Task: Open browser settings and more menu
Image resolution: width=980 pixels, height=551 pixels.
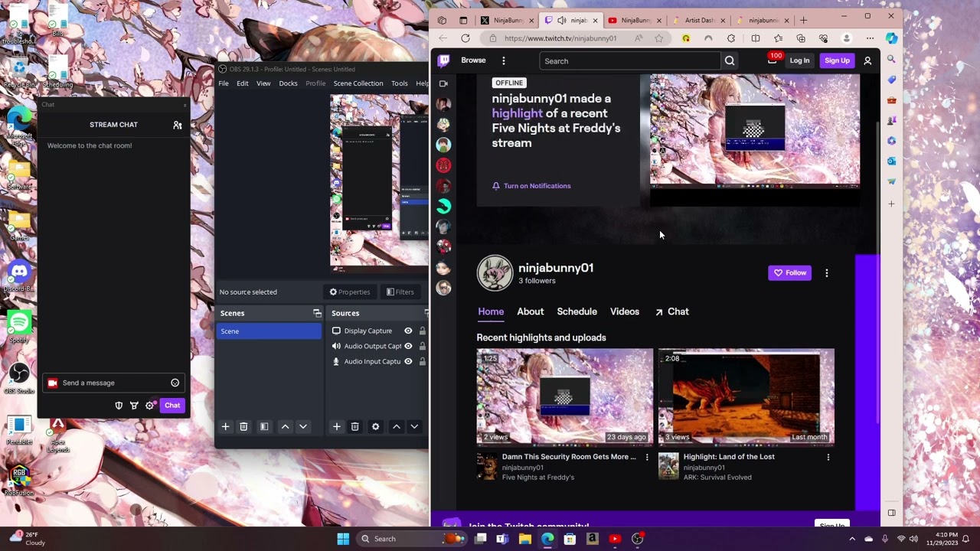Action: (x=870, y=38)
